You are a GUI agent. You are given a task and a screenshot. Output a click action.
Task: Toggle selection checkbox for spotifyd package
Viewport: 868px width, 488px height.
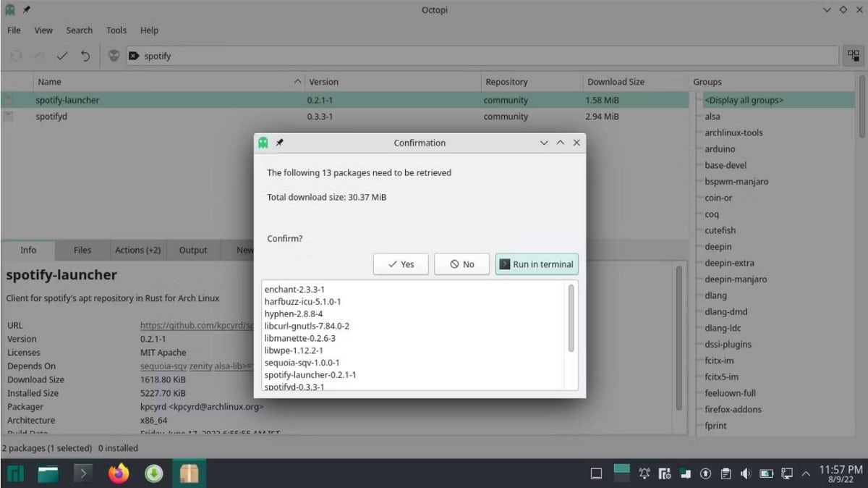7,116
